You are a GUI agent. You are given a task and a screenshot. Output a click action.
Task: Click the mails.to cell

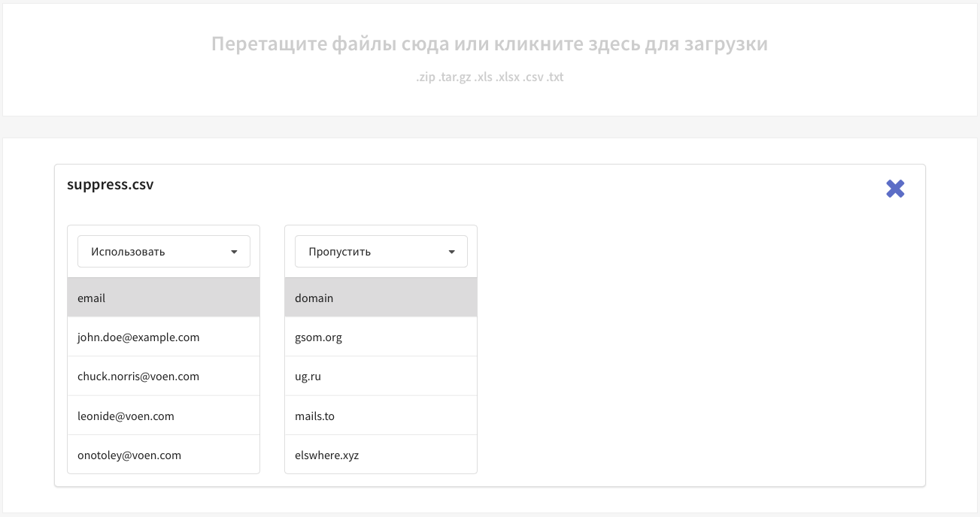(x=381, y=416)
